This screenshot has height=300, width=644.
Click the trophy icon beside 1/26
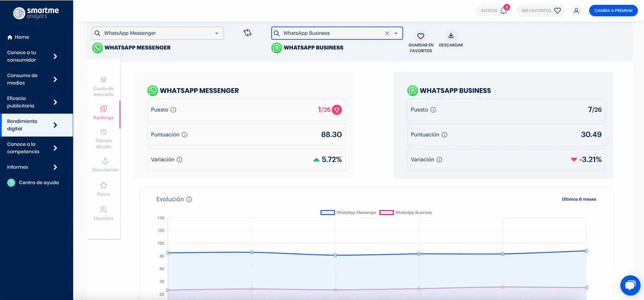(337, 110)
